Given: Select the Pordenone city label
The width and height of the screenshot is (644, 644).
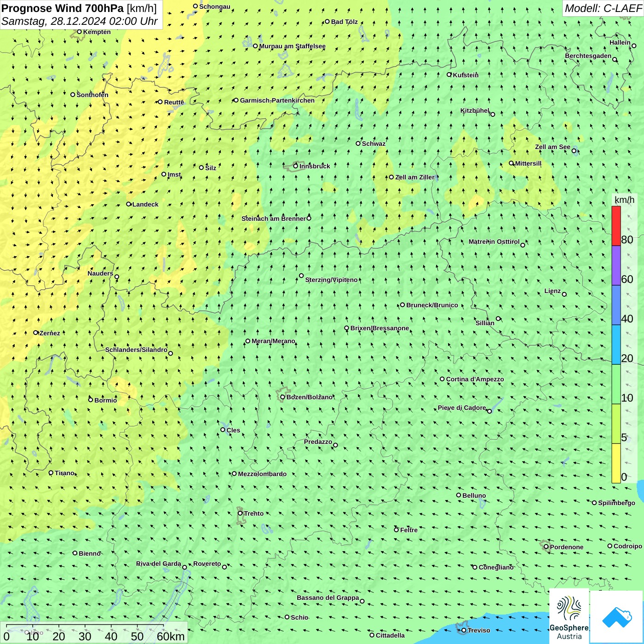Looking at the screenshot, I should tap(567, 547).
